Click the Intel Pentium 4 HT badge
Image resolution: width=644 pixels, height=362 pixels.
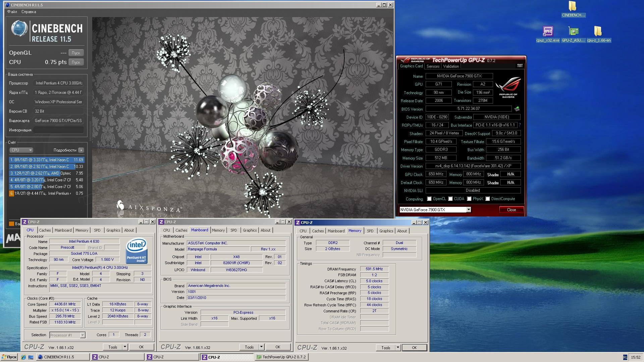coord(136,250)
